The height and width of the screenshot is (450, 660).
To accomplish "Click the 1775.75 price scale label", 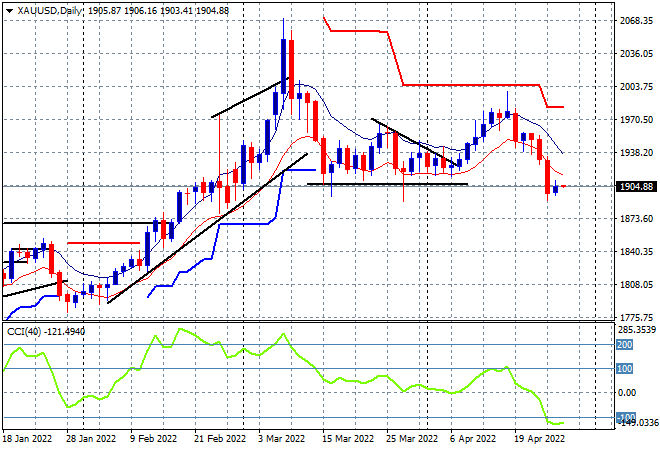I will point(636,317).
